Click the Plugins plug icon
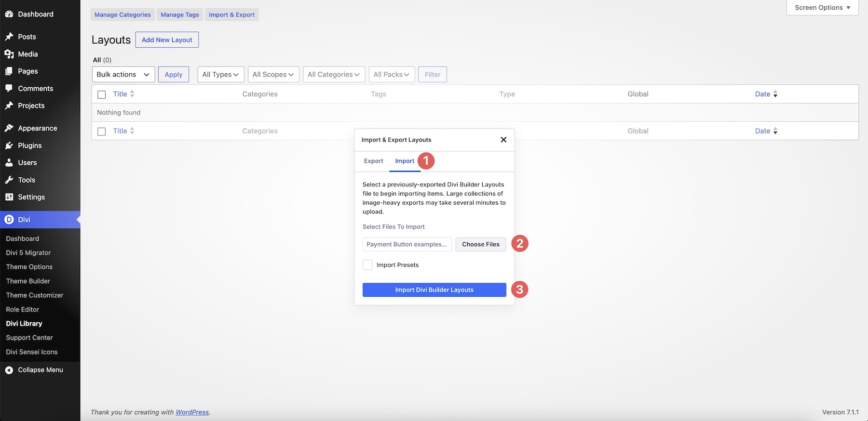 (x=9, y=145)
